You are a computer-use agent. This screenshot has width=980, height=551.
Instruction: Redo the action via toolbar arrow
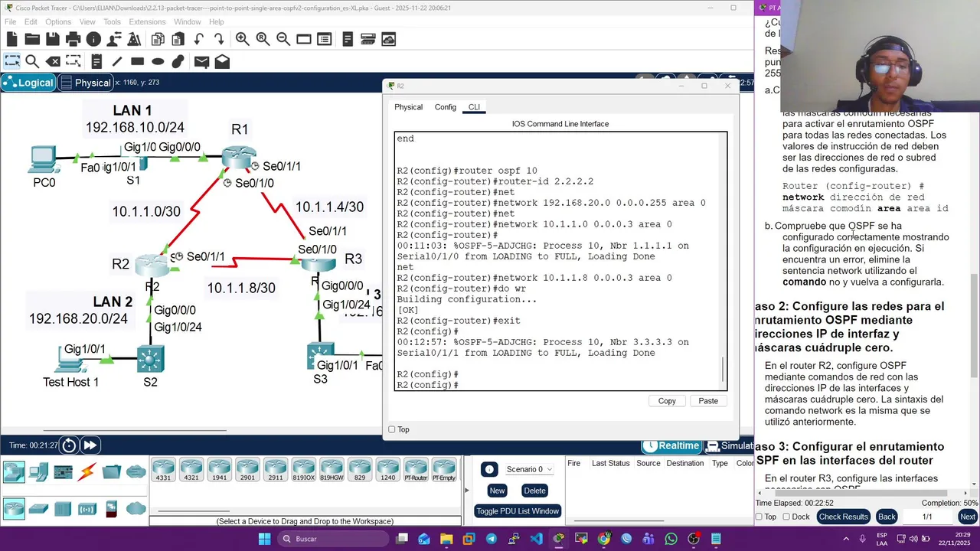coord(219,39)
